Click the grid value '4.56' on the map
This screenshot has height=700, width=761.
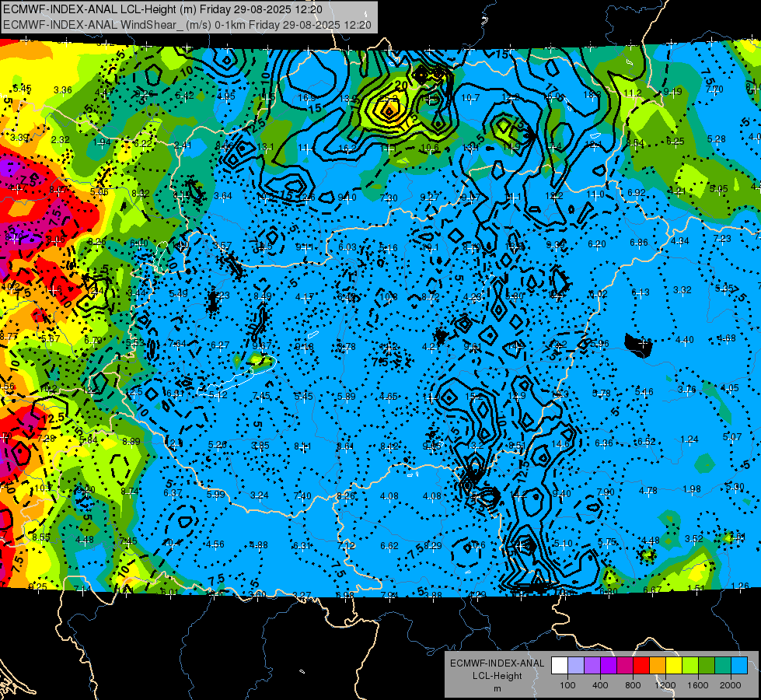click(x=215, y=544)
